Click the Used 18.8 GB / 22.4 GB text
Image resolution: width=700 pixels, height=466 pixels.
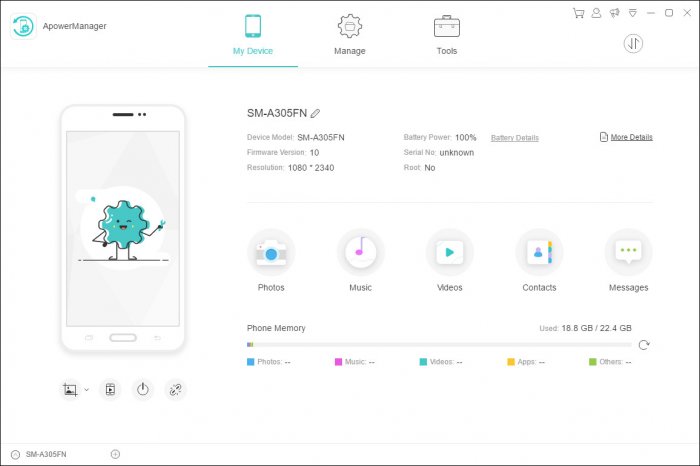[x=585, y=328]
